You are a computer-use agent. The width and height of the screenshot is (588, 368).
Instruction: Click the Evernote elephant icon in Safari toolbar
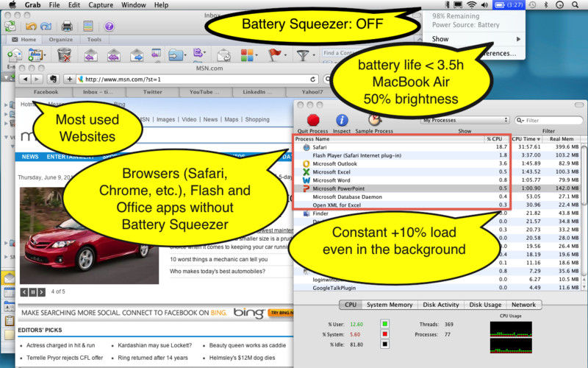point(53,79)
